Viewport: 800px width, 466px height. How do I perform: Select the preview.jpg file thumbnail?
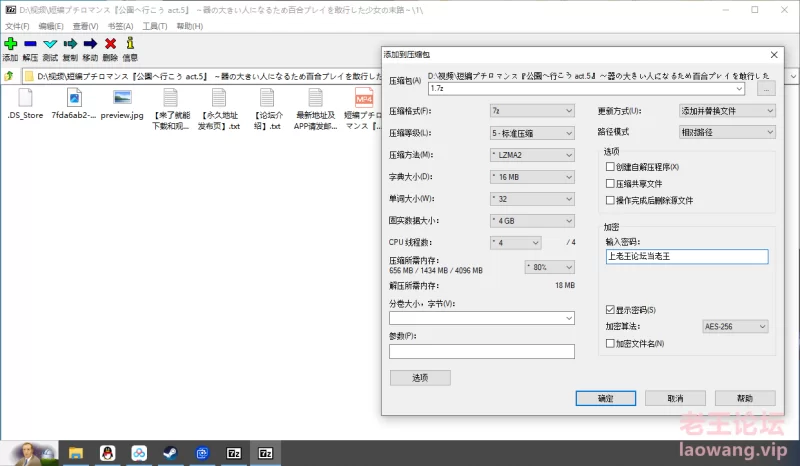[x=122, y=97]
